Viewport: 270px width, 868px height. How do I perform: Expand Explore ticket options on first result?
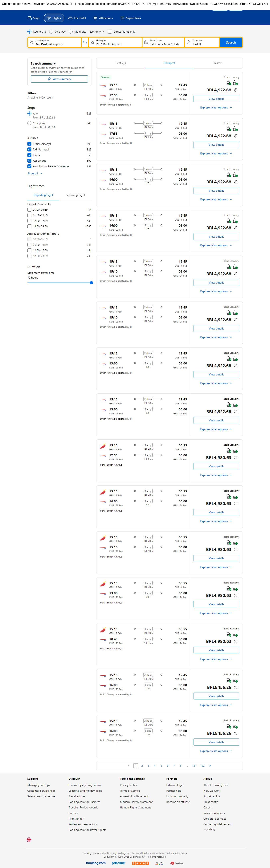216,108
